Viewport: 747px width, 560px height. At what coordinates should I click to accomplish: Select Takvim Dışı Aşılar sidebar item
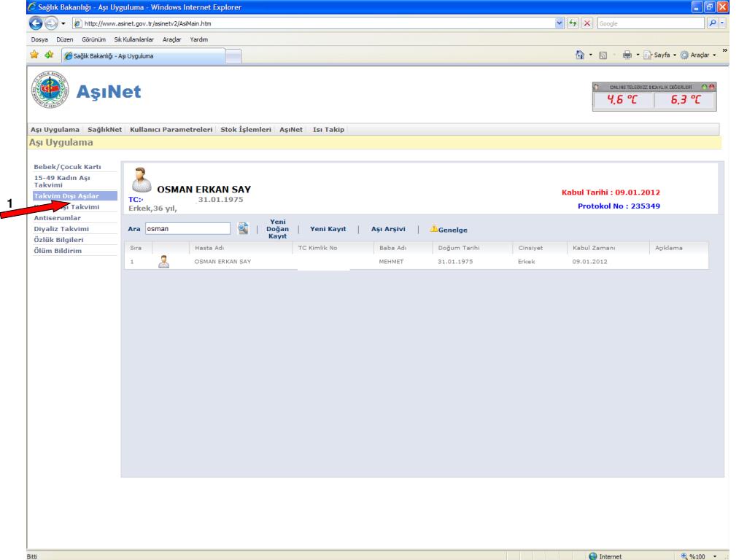click(75, 195)
